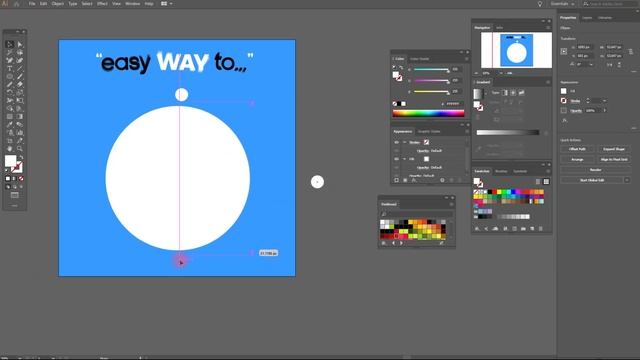Select the Direct Selection tool
The image size is (640, 360).
click(20, 44)
